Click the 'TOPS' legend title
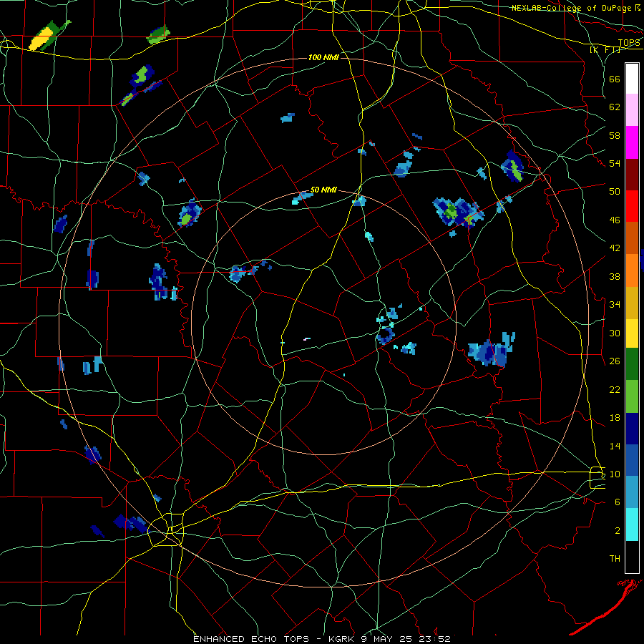This screenshot has height=644, width=644. (x=629, y=43)
